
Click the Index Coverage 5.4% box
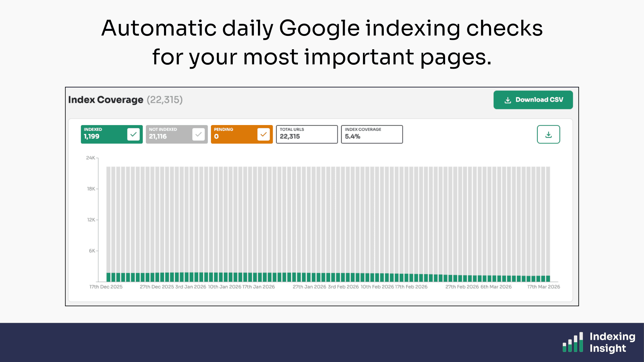click(372, 134)
